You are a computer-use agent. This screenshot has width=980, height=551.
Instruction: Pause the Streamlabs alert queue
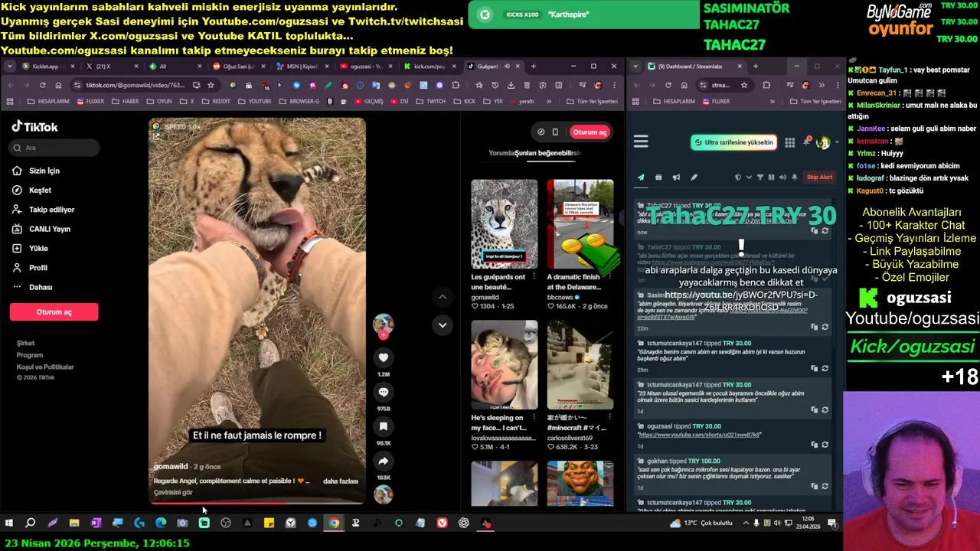click(x=771, y=178)
